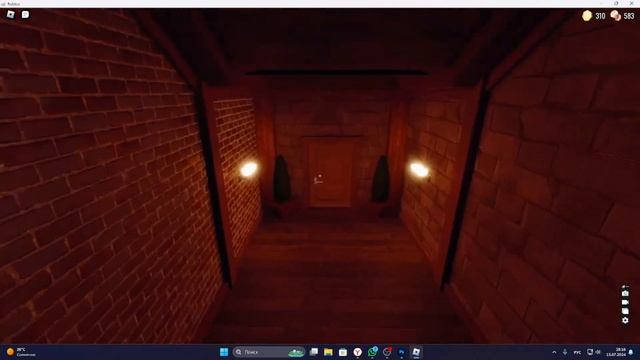Screen dimensions: 640x360
Task: Open network settings tray icon
Action: tap(590, 352)
